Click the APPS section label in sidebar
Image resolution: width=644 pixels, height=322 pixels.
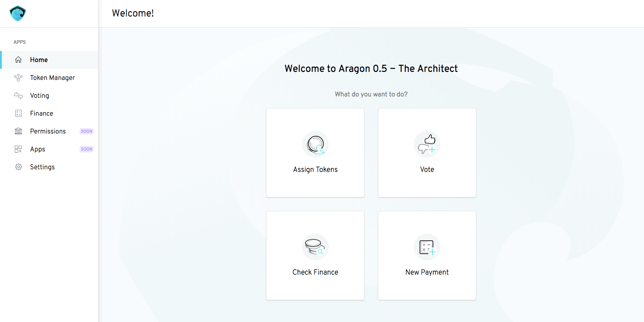coord(20,42)
